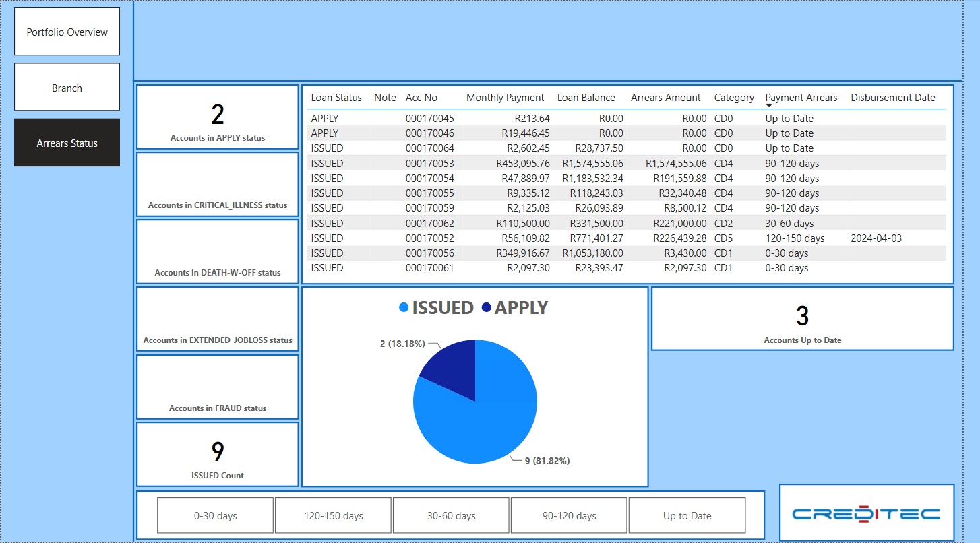Click the Accounts in FRAUD status card
Viewport: 980px width, 543px height.
pyautogui.click(x=217, y=387)
